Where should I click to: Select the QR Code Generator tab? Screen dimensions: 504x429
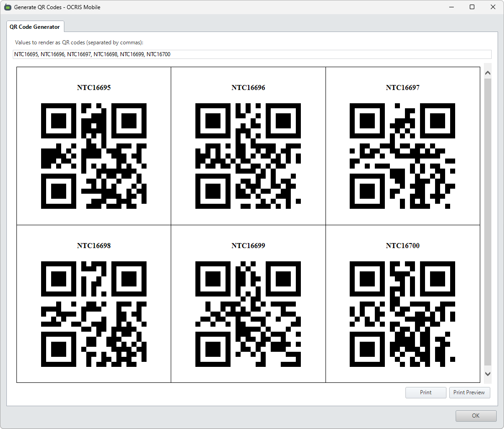pyautogui.click(x=35, y=26)
